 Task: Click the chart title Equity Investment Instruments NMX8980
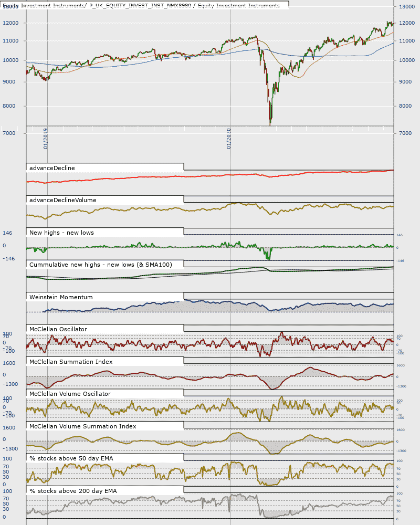coord(141,5)
